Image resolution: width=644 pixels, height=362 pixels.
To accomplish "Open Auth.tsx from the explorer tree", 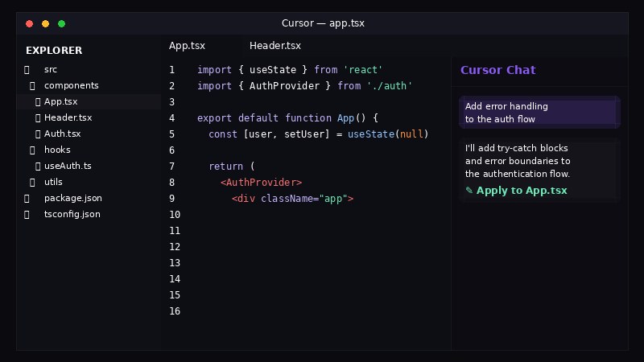I will pos(63,134).
